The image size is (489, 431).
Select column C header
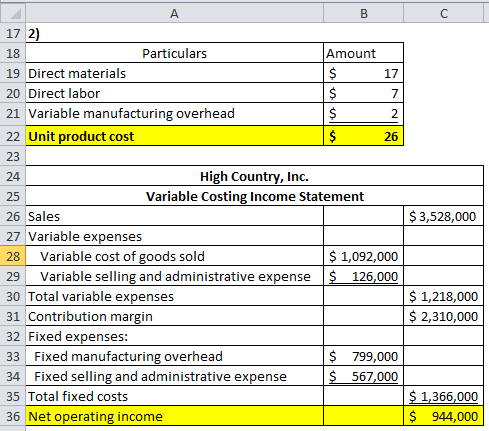click(443, 14)
